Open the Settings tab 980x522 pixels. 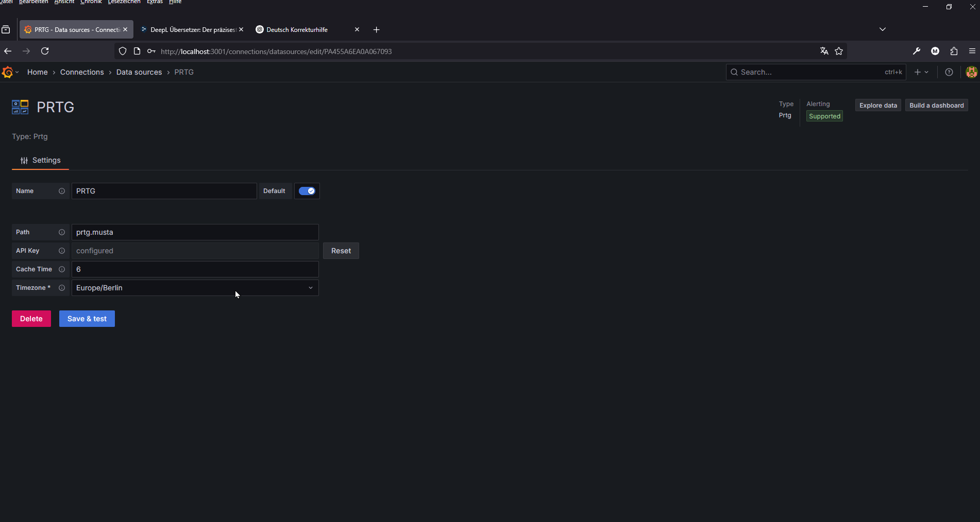click(x=40, y=160)
